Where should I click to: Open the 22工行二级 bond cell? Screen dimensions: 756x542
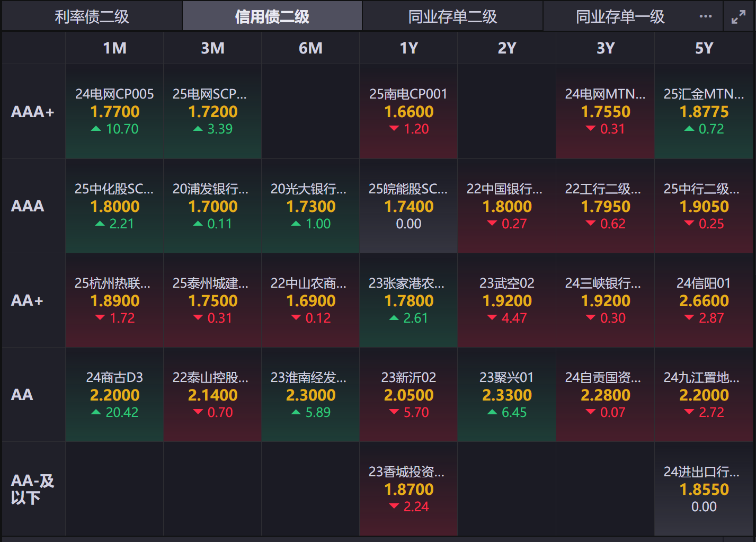[x=606, y=206]
